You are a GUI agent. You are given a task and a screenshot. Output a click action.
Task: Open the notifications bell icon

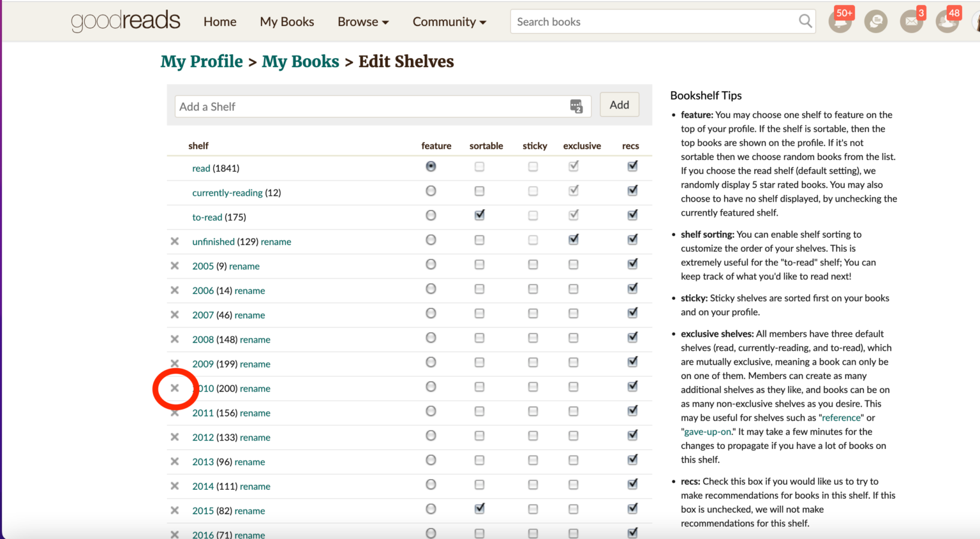click(841, 21)
